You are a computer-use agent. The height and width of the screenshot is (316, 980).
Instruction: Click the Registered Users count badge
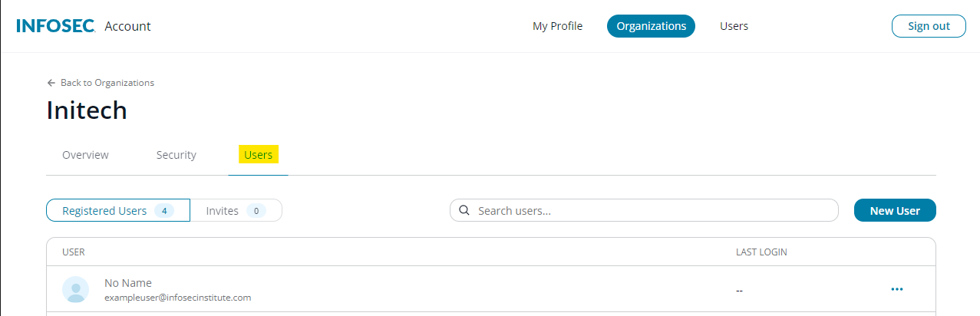pos(163,211)
